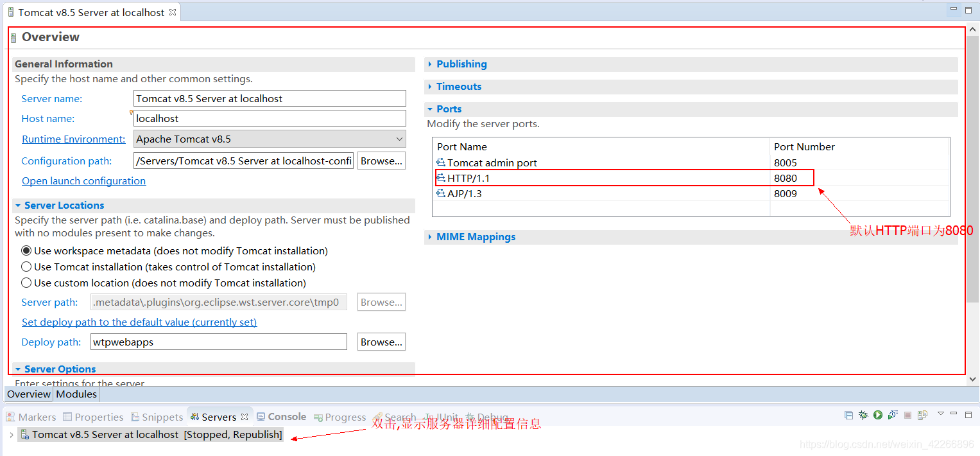This screenshot has width=980, height=456.
Task: Open the Markers view tab
Action: 31,417
